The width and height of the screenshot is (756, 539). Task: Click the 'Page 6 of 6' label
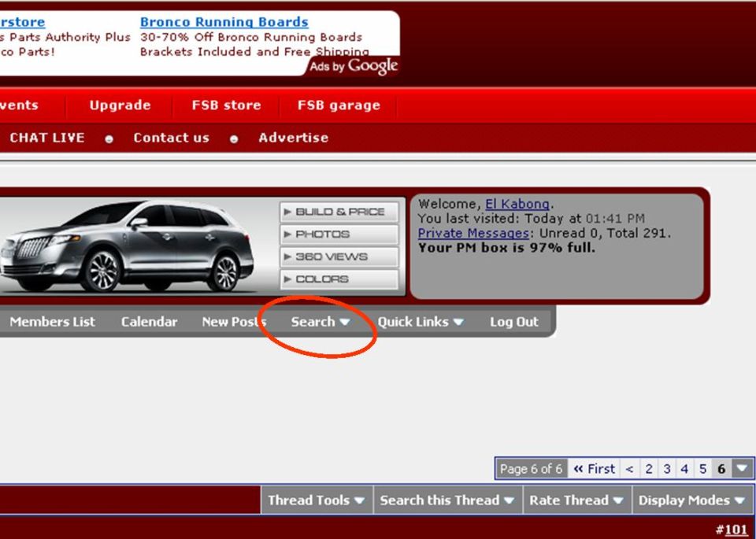[x=531, y=469]
